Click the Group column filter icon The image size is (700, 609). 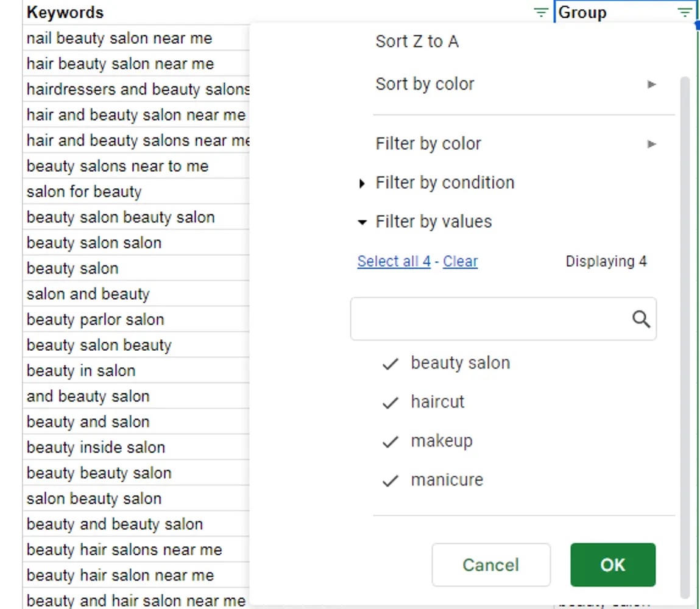[x=685, y=12]
